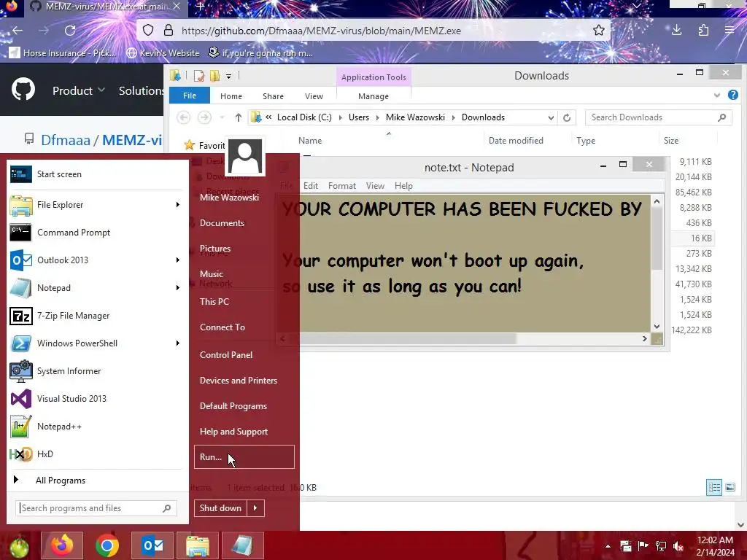Open Chrome from the taskbar

click(x=107, y=545)
